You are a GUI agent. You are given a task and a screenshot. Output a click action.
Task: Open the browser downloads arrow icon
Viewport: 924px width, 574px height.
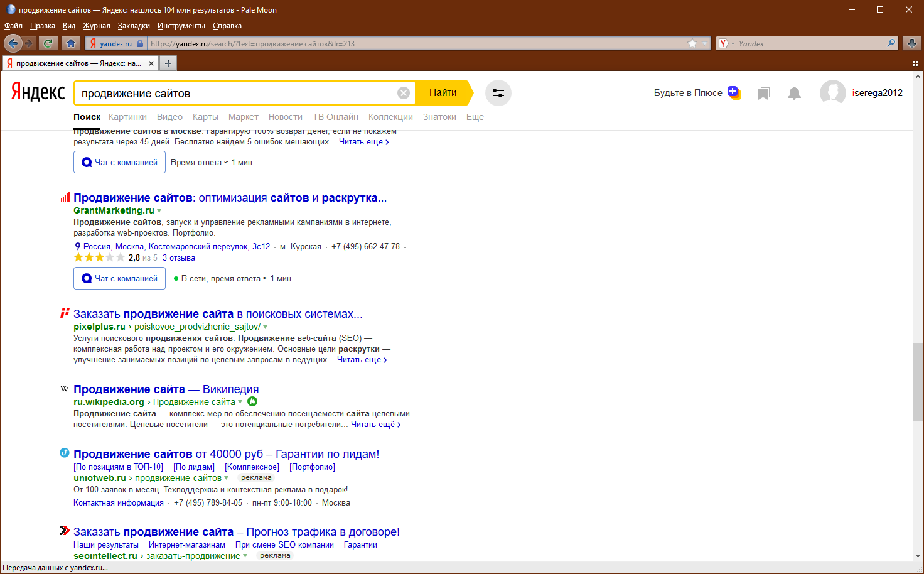(911, 43)
